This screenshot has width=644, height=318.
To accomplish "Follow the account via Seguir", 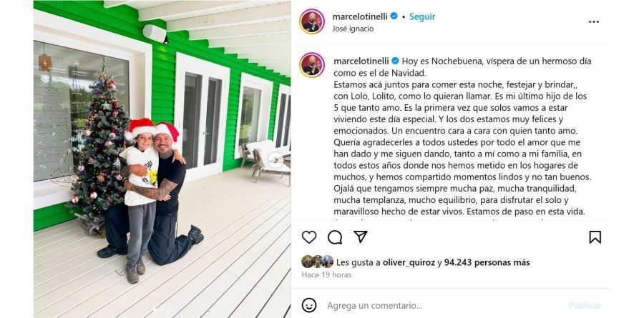I will pyautogui.click(x=422, y=17).
